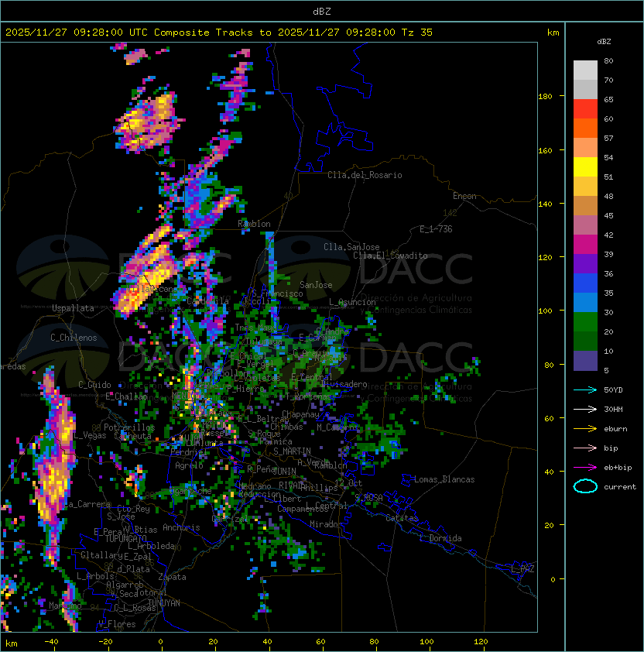This screenshot has height=652, width=644.
Task: Click the 'Divisadero' place label
Action: [344, 384]
